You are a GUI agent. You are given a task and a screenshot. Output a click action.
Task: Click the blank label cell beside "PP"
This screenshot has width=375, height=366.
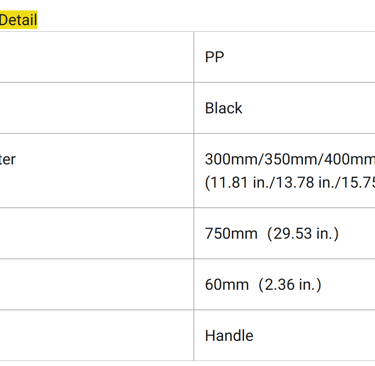coord(97,57)
